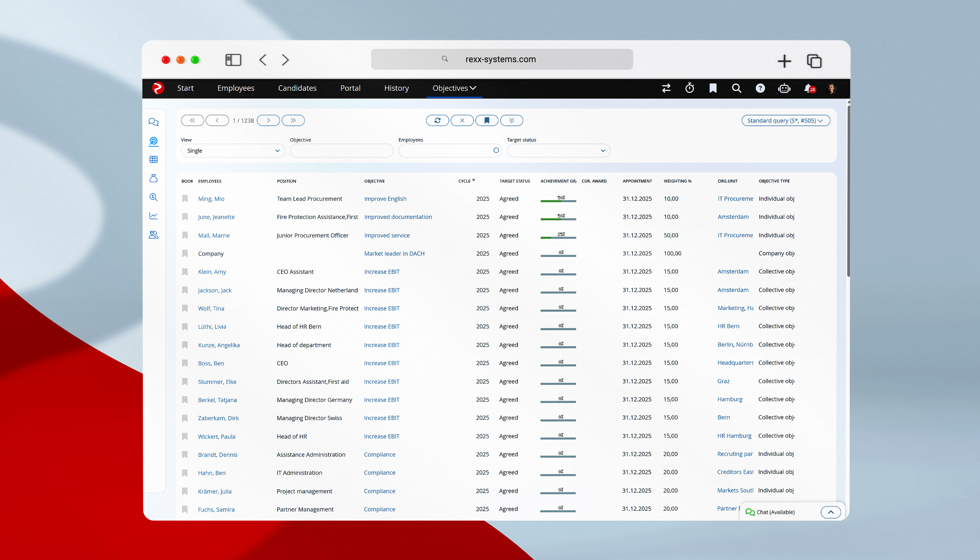Screen dimensions: 980x560
Task: Toggle the bookmark on Boss, Ben's row
Action: 185,363
